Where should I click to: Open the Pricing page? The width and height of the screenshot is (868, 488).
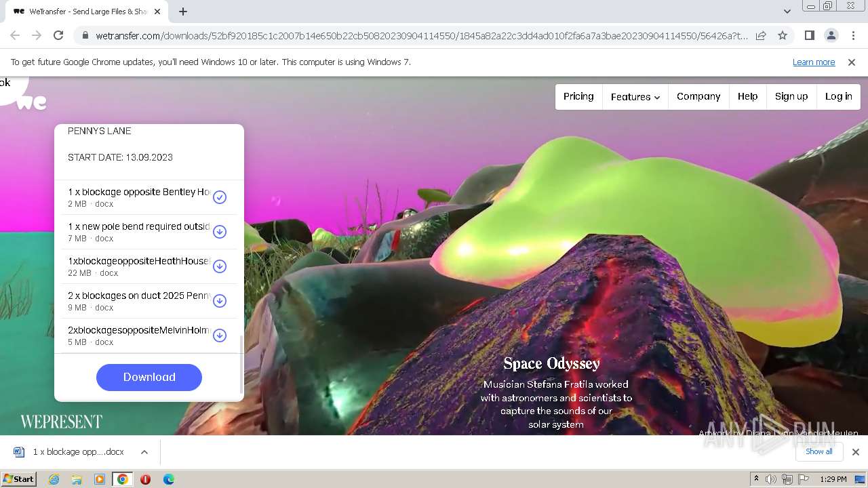(578, 96)
